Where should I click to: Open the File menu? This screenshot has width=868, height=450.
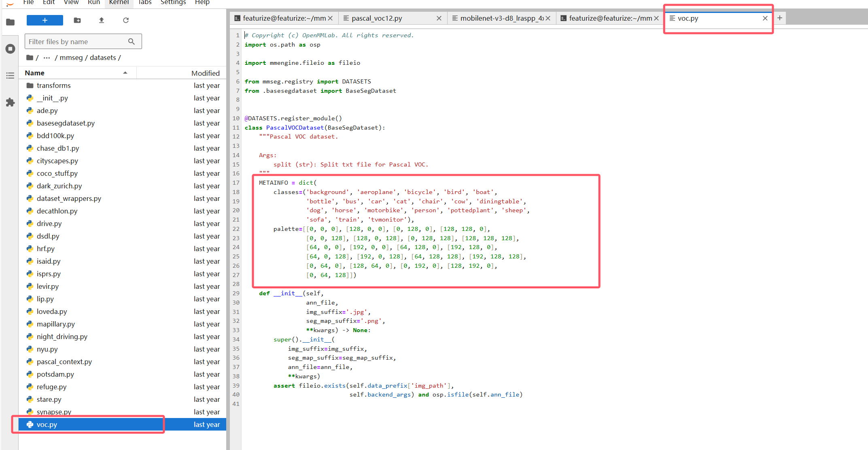pos(28,2)
